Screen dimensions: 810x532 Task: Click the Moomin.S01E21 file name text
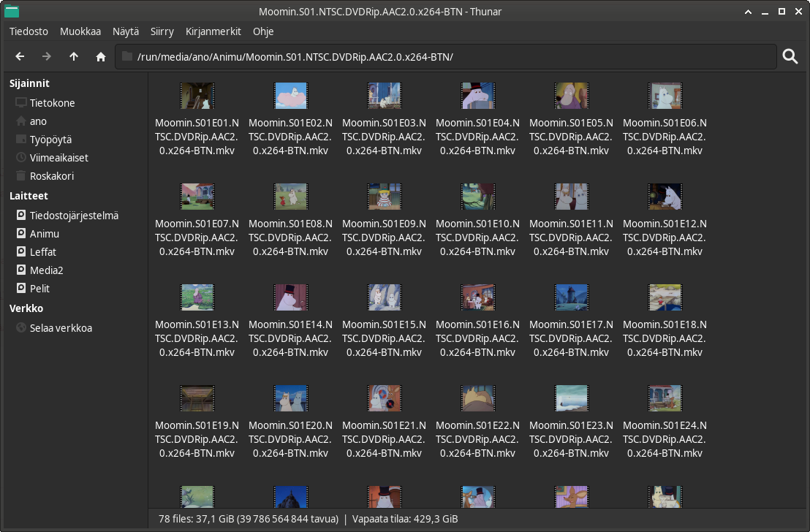(x=385, y=439)
